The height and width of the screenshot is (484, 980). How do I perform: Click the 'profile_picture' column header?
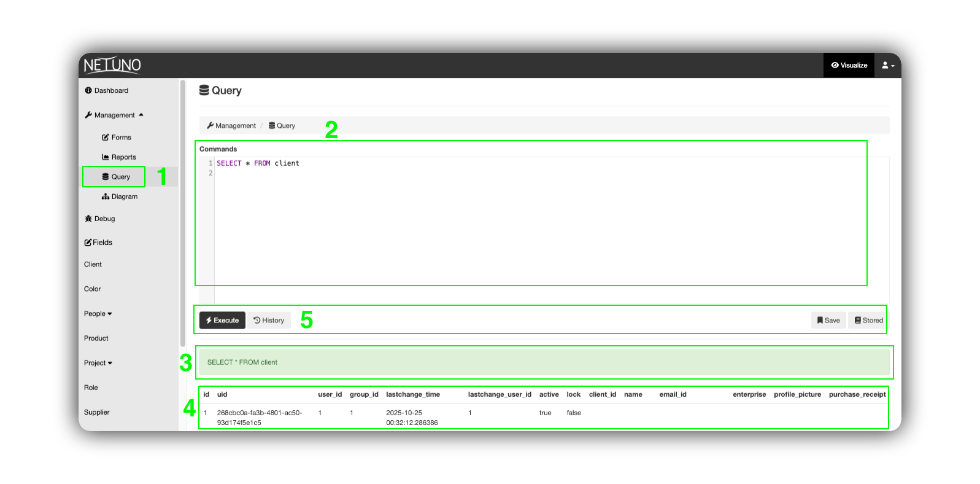pos(797,394)
